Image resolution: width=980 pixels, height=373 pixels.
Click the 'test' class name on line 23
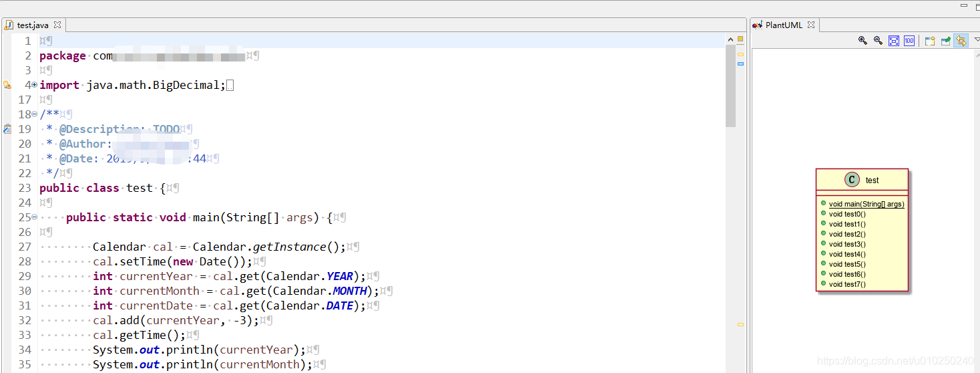(x=140, y=188)
